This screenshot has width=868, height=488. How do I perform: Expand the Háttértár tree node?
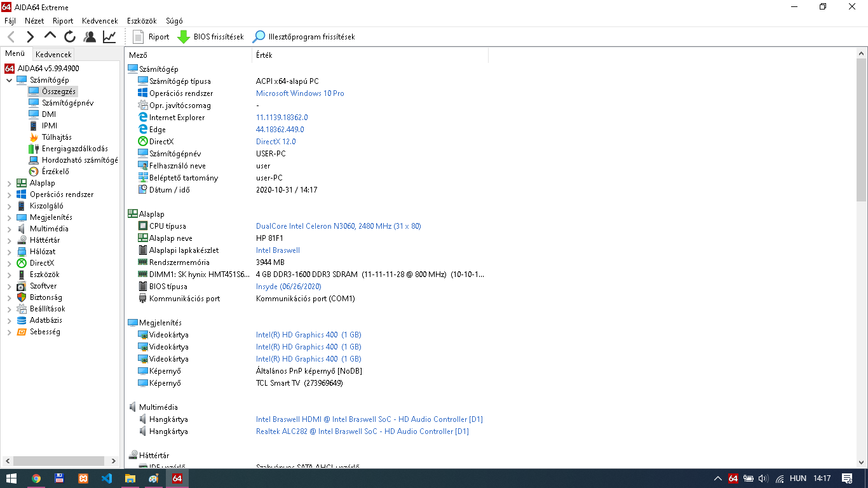click(x=9, y=240)
